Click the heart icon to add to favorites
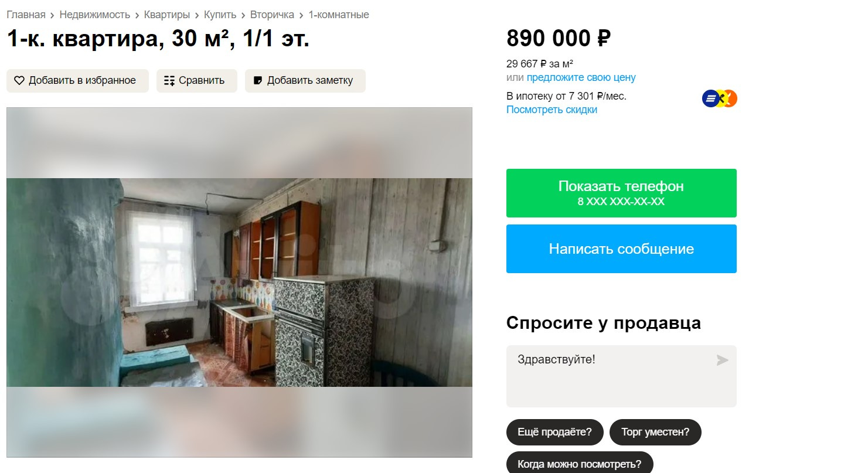This screenshot has height=473, width=868. (19, 81)
